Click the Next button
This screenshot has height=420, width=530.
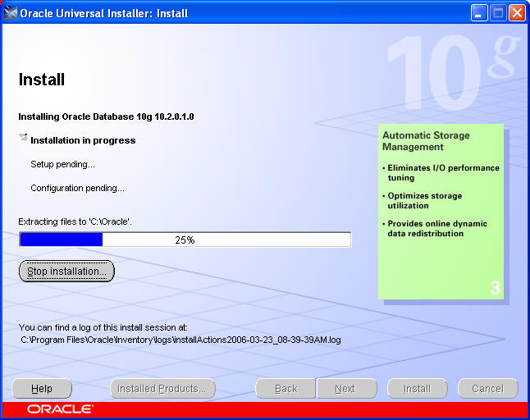point(345,389)
